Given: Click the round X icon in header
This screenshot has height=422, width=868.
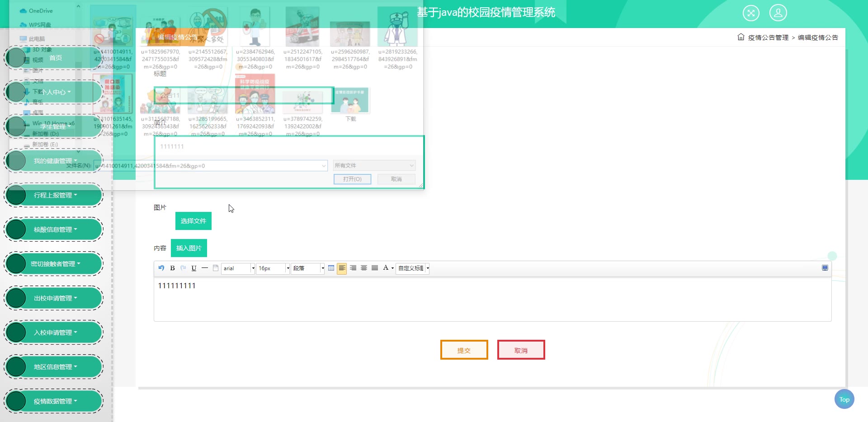Looking at the screenshot, I should 751,13.
